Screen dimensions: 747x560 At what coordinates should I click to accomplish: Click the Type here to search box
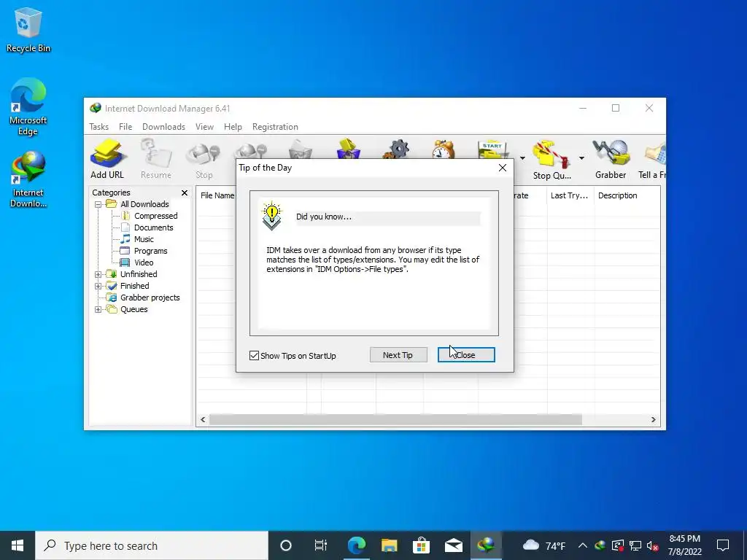coord(152,545)
